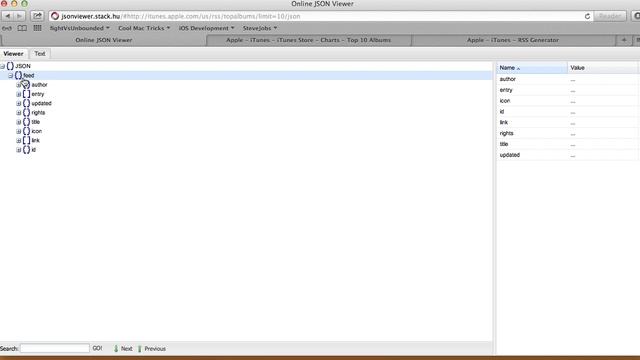
Task: Open Top Sites grid icon
Action: tap(37, 28)
